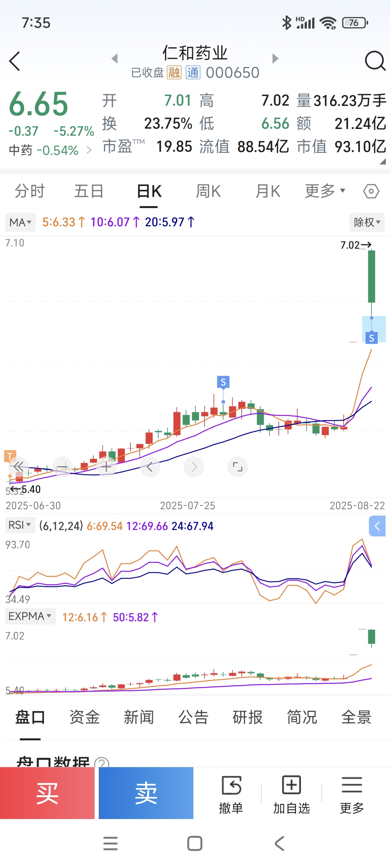Tap the back arrow at top left

pos(14,61)
